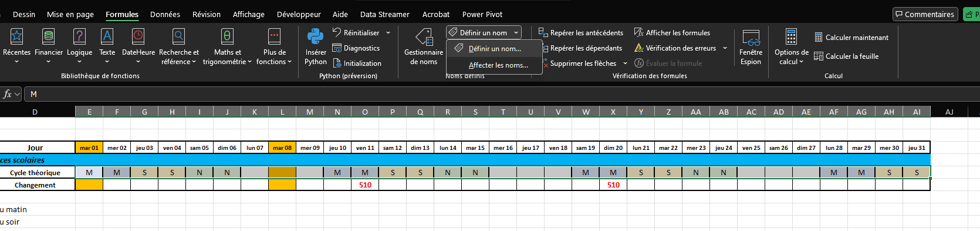The height and width of the screenshot is (231, 980).
Task: Select column AJ header
Action: [949, 112]
